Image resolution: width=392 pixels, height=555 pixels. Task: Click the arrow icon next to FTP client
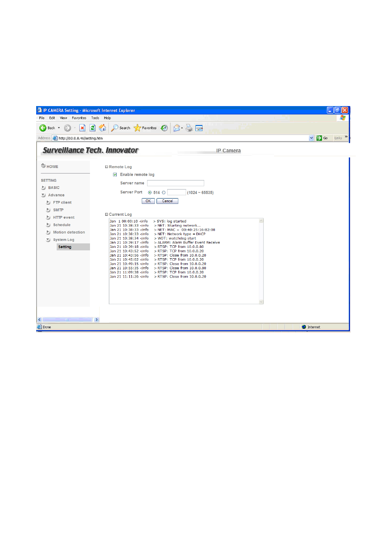pyautogui.click(x=48, y=202)
